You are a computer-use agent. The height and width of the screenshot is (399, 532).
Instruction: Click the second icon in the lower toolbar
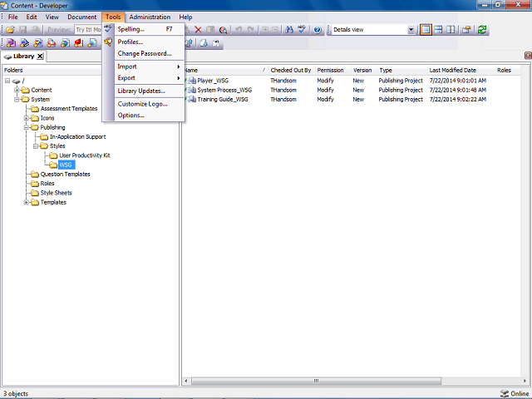coord(24,43)
